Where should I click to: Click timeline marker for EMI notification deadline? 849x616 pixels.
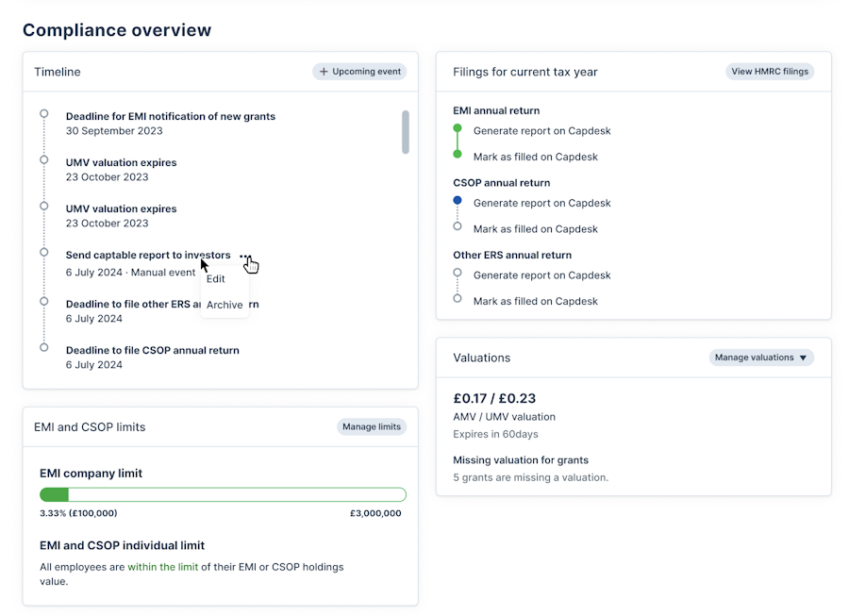point(43,113)
